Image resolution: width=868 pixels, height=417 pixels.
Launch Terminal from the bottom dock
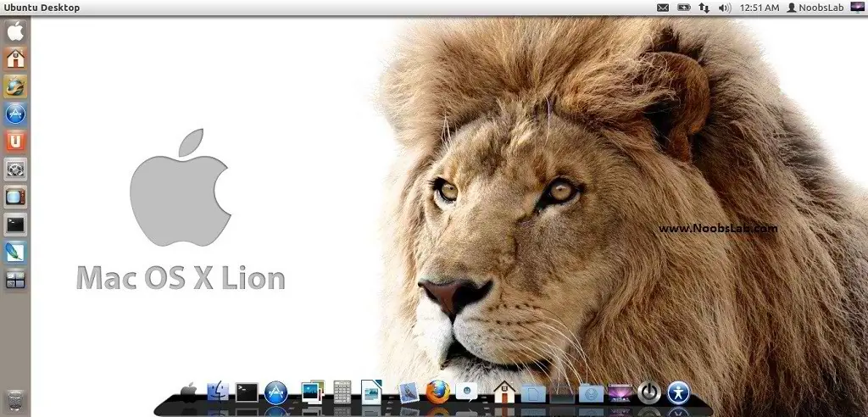[x=247, y=392]
